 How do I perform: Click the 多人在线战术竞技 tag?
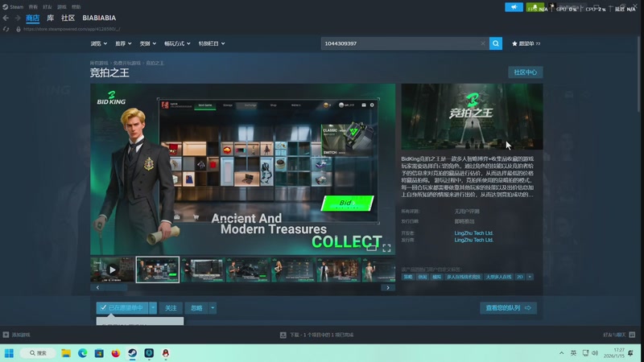[464, 277]
